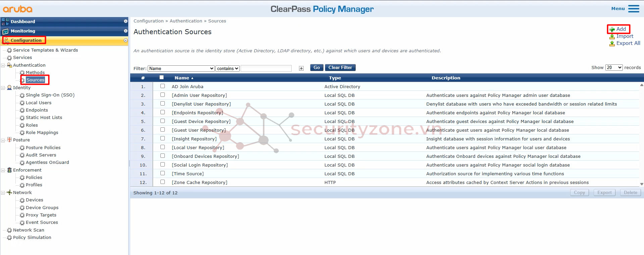Click the Network icon in tree
The height and width of the screenshot is (255, 644).
point(9,192)
